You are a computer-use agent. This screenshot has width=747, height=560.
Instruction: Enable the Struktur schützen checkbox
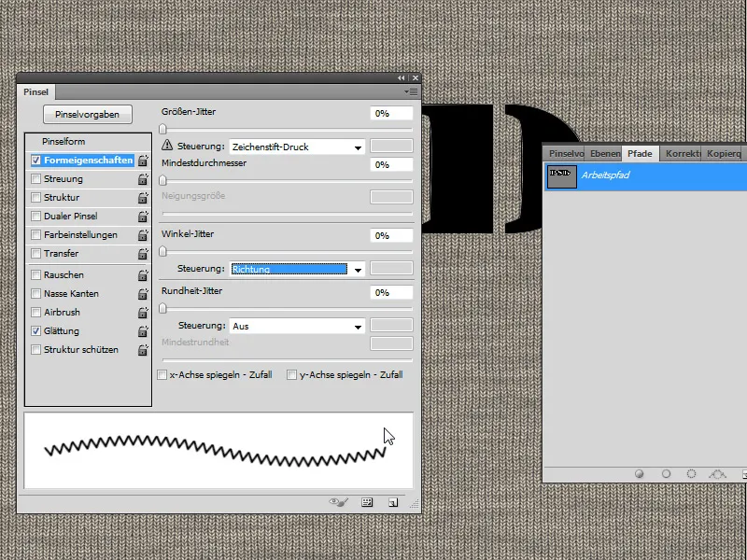tap(35, 349)
